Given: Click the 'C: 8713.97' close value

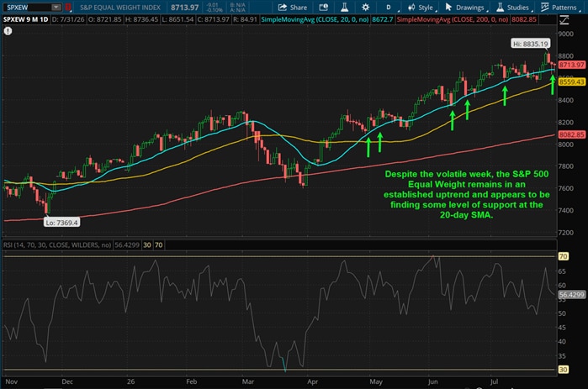Looking at the screenshot, I should [213, 19].
